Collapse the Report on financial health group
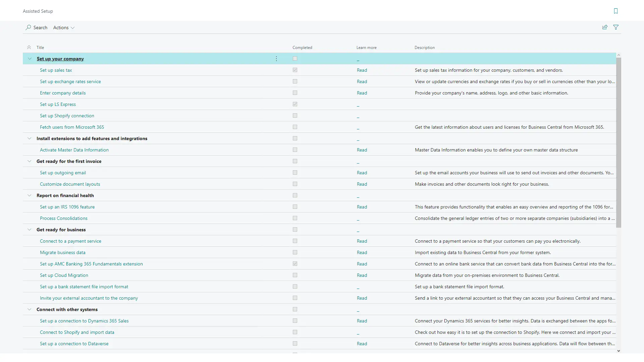Viewport: 644px width, 362px height. (29, 195)
